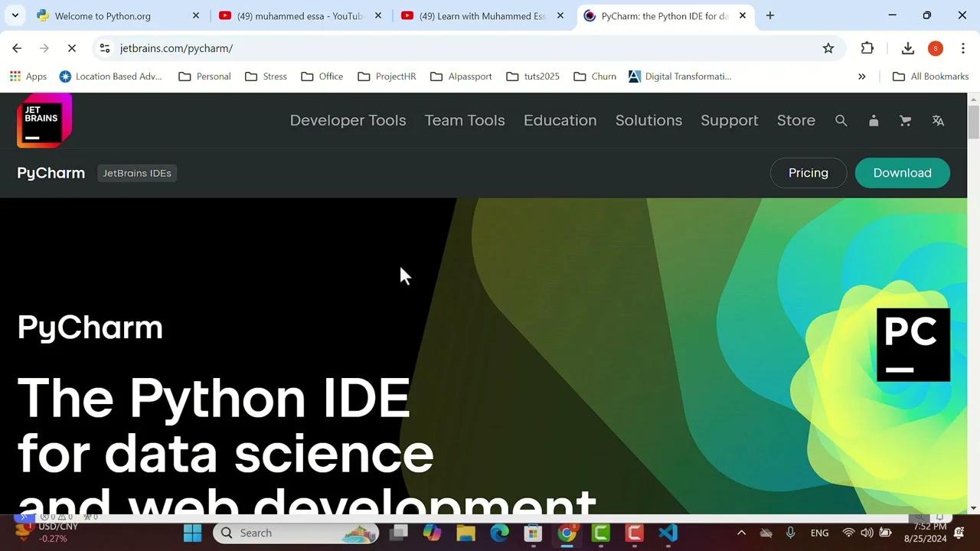Mute the system volume speaker icon
Image resolution: width=980 pixels, height=551 pixels.
(x=867, y=533)
